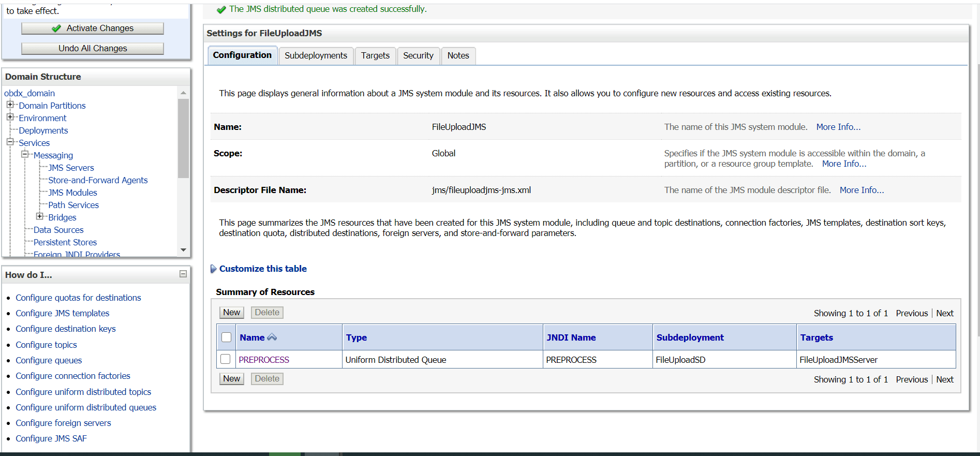This screenshot has height=456, width=980.
Task: Open More Info for Descriptor File Name
Action: [x=862, y=190]
